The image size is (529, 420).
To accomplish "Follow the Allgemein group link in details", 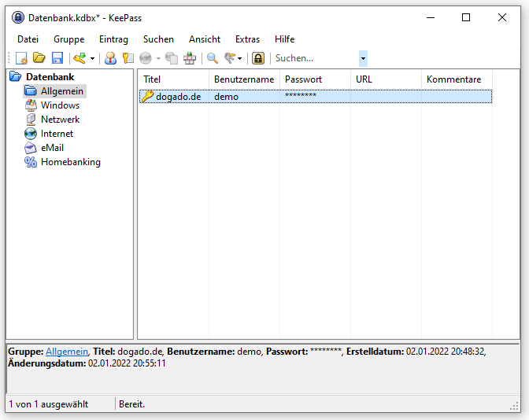I will (67, 352).
